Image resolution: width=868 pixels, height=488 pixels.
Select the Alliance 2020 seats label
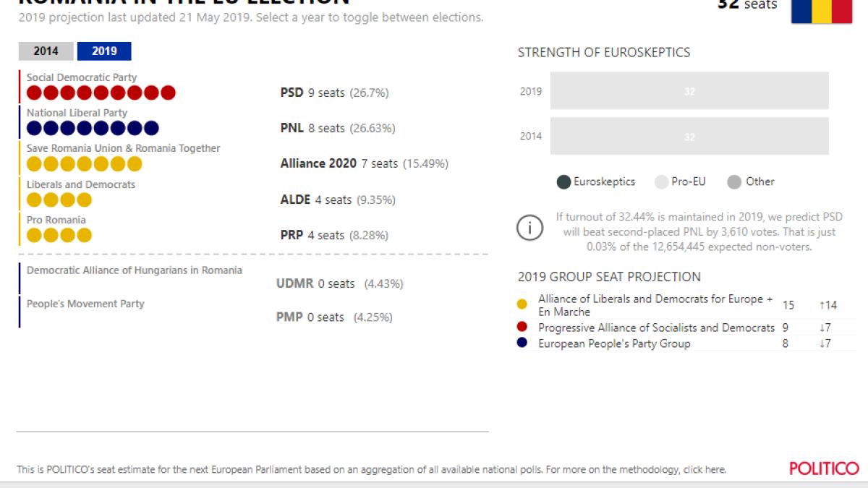point(364,163)
